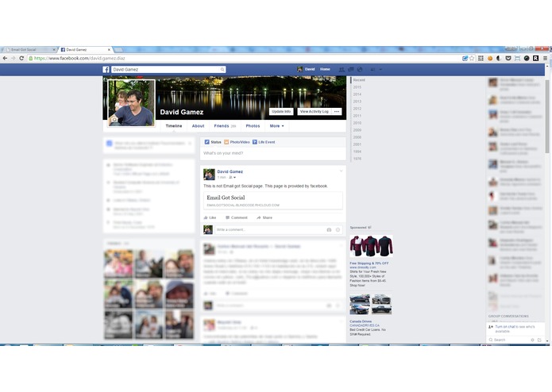Open the Friends tab
This screenshot has height=392, width=552.
(225, 126)
